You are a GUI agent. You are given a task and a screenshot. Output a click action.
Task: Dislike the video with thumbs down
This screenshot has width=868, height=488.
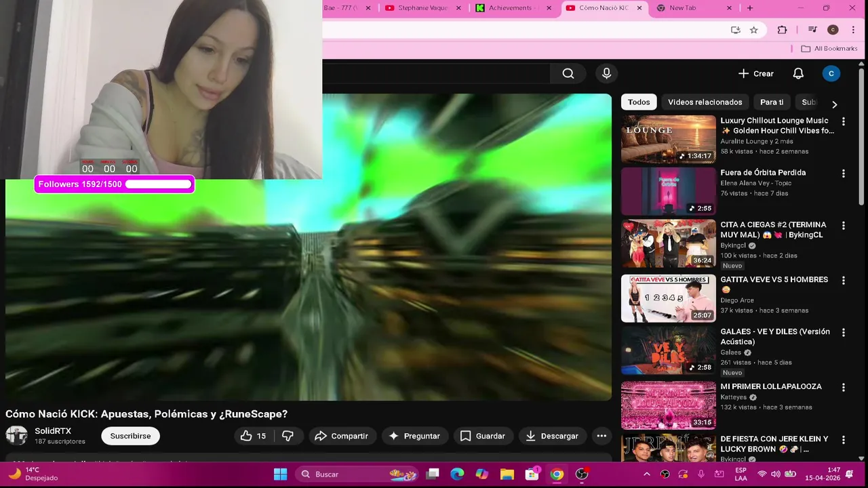tap(288, 436)
